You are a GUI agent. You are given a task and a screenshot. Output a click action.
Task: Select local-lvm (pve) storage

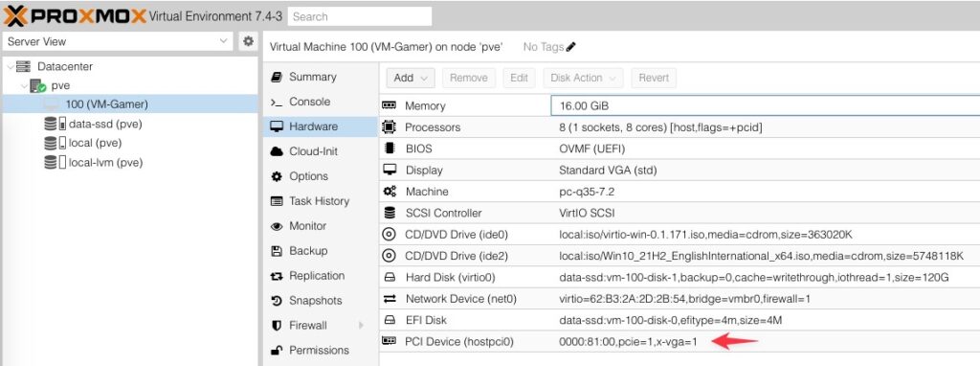105,163
